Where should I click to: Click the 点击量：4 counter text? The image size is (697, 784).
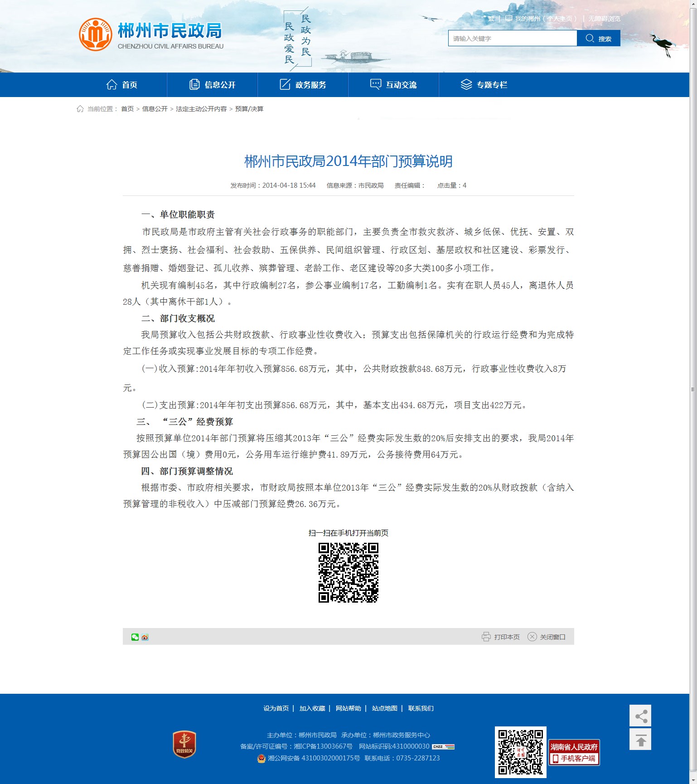click(452, 185)
